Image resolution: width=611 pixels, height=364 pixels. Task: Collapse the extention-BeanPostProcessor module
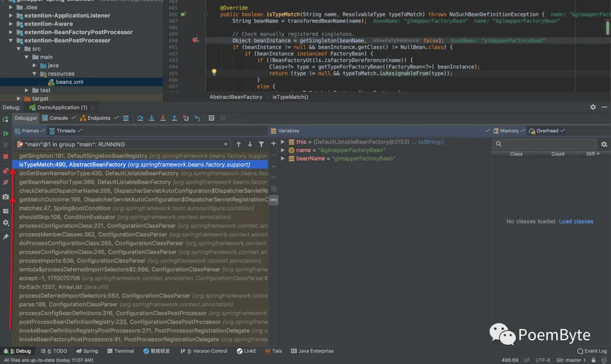[x=11, y=41]
